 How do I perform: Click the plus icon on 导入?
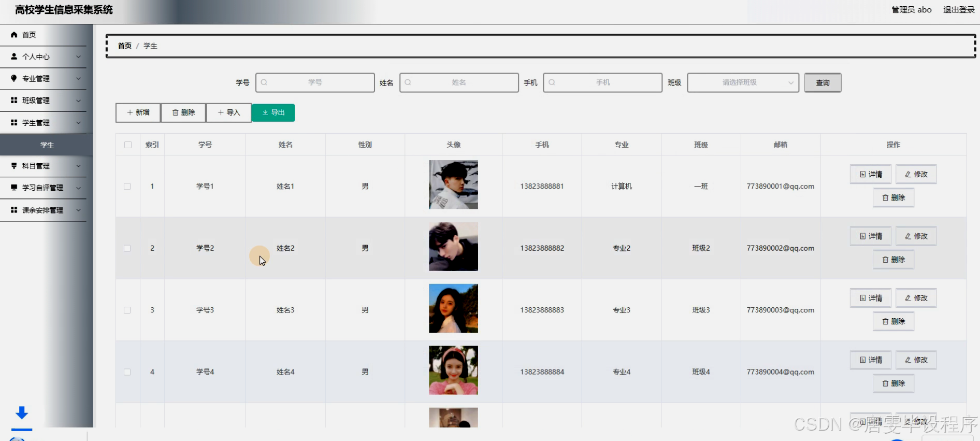(x=221, y=112)
